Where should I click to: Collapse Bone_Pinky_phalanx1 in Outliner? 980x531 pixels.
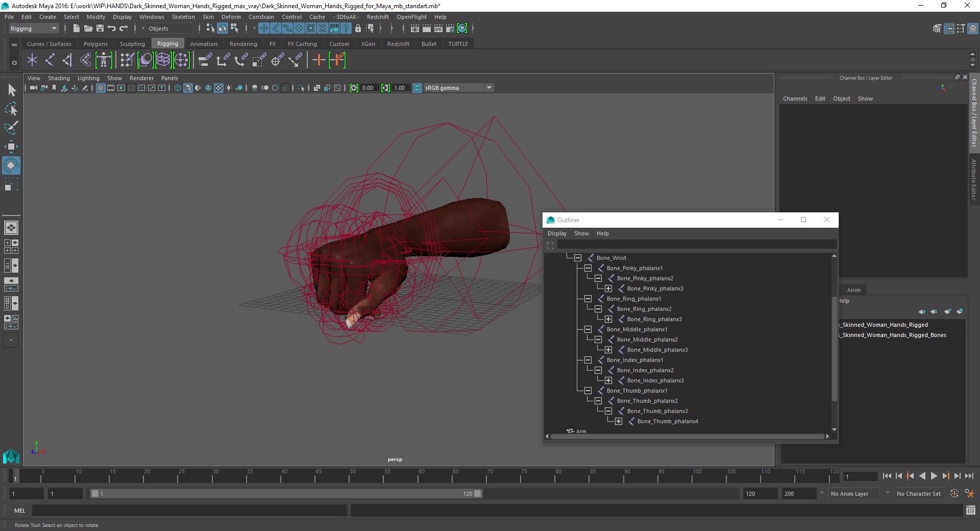(588, 268)
